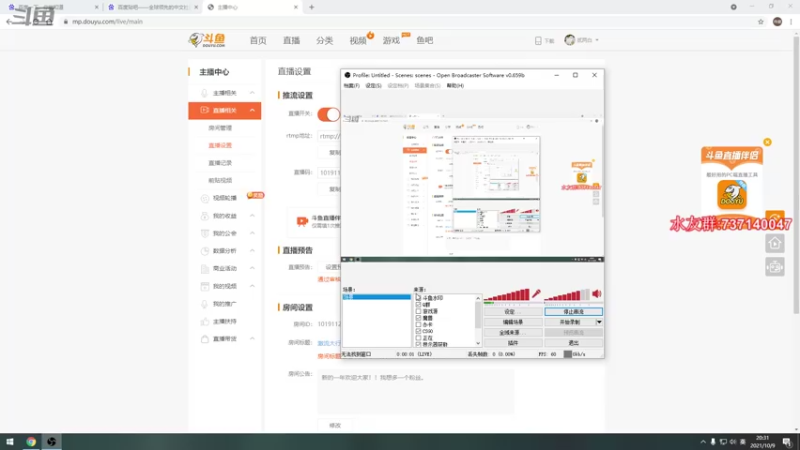Screen dimensions: 800x450
Task: Open the Windows Start menu
Action: point(10,442)
